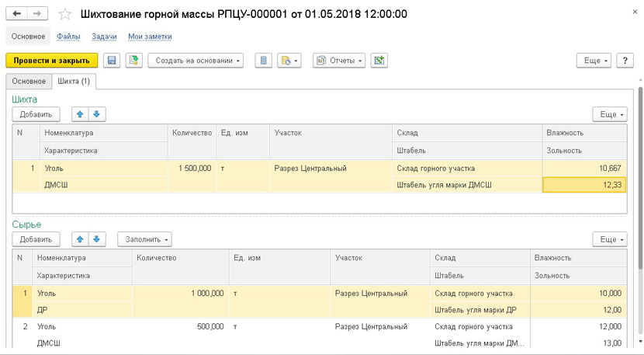
Task: Move Шихта row up with arrow
Action: 81,114
